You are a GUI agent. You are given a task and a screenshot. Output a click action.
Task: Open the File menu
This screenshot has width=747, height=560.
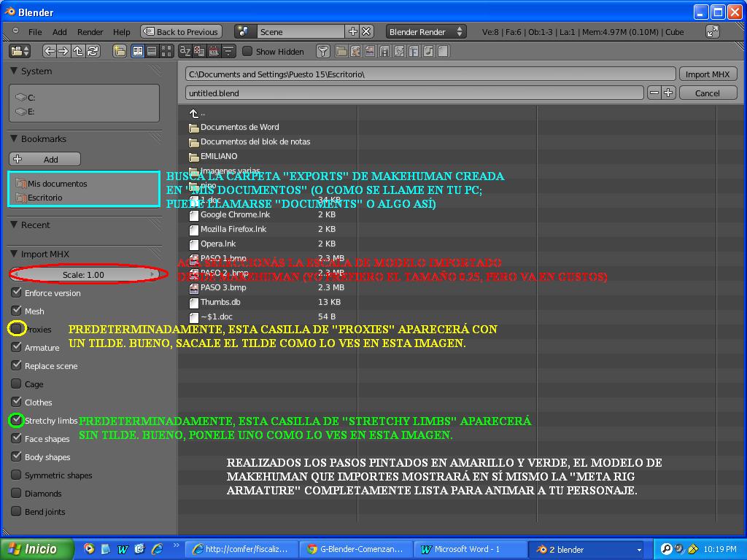pyautogui.click(x=35, y=32)
